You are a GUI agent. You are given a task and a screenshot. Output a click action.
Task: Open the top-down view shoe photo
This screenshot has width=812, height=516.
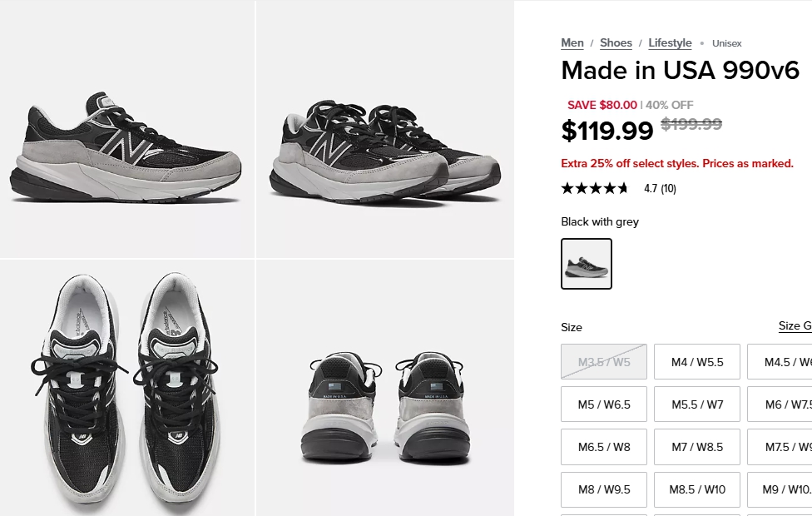coord(126,388)
